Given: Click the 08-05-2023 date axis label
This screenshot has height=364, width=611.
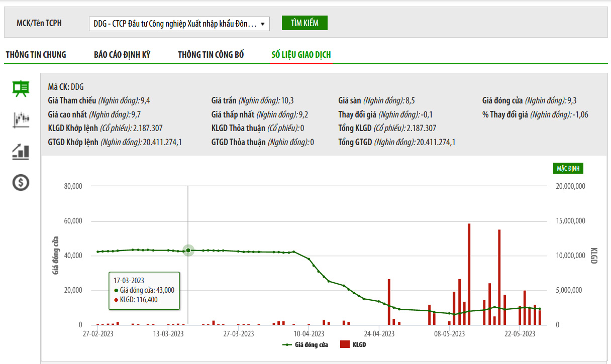Looking at the screenshot, I should pos(450,334).
